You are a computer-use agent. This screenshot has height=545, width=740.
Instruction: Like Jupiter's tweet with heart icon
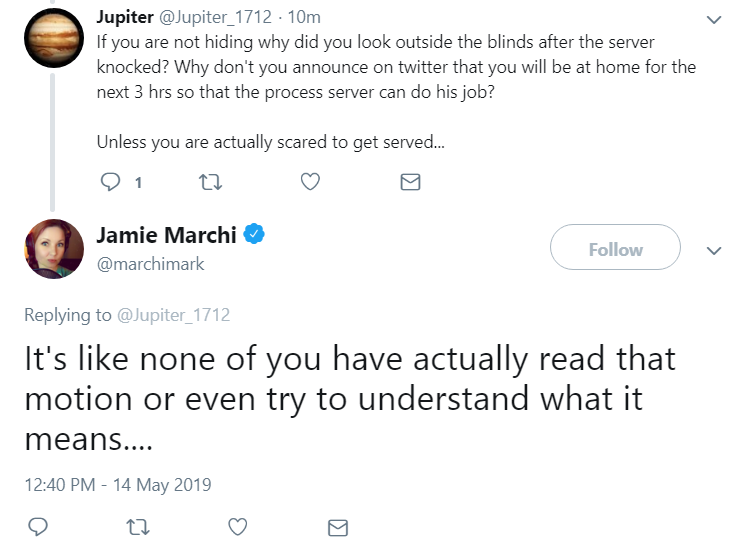(310, 182)
